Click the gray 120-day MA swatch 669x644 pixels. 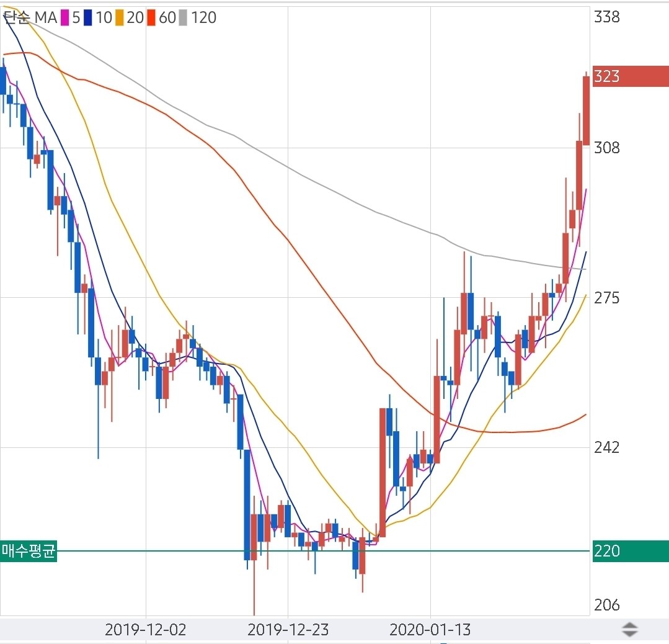point(183,18)
